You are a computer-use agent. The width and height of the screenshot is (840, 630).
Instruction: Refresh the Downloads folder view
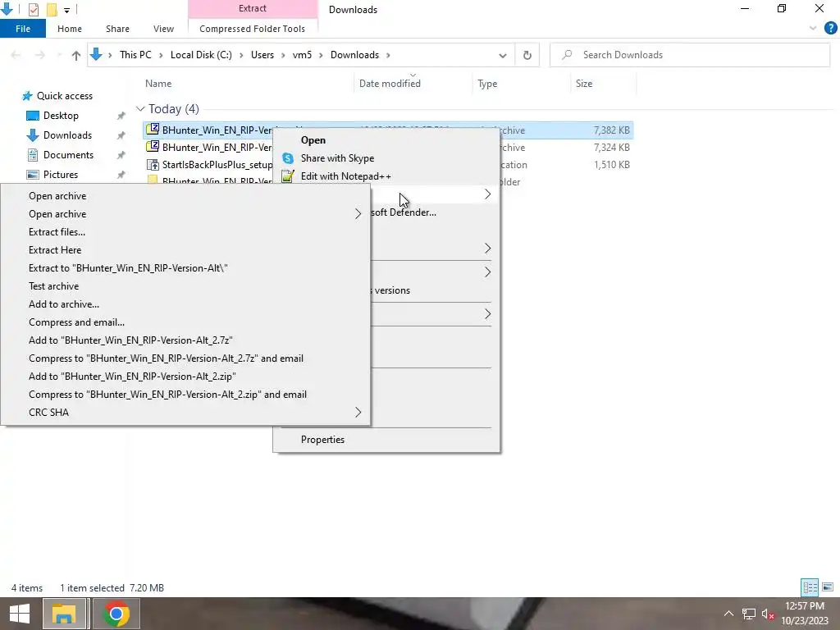527,55
